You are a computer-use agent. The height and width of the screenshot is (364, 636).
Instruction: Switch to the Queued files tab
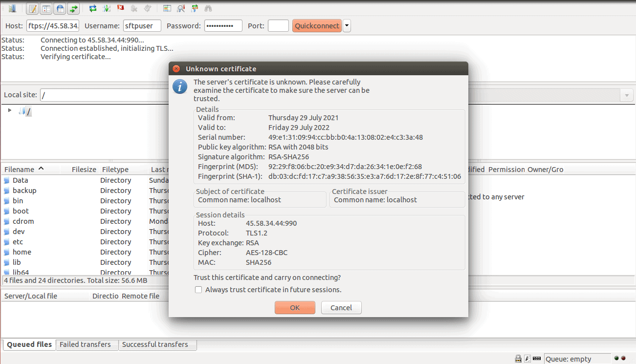[x=29, y=344]
